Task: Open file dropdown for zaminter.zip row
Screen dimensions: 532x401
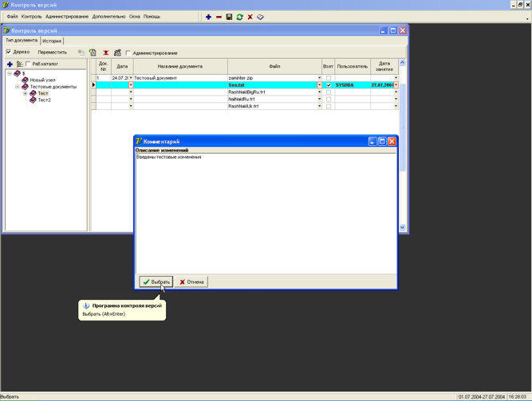Action: 319,78
